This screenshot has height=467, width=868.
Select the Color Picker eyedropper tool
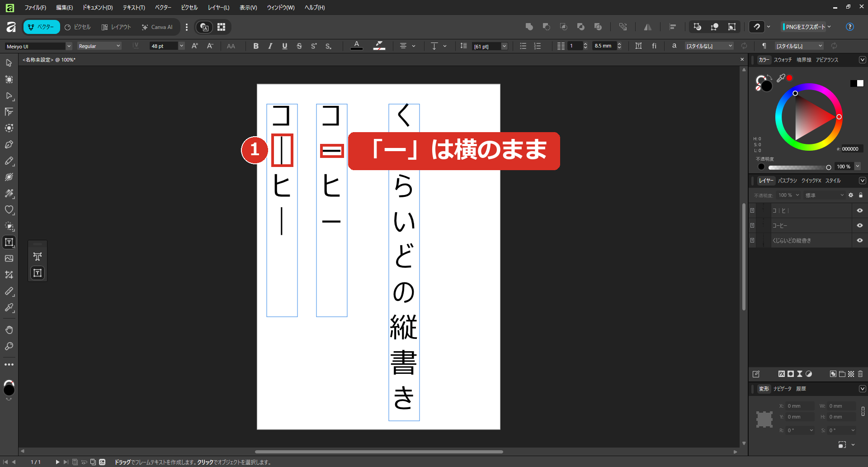[x=9, y=308]
